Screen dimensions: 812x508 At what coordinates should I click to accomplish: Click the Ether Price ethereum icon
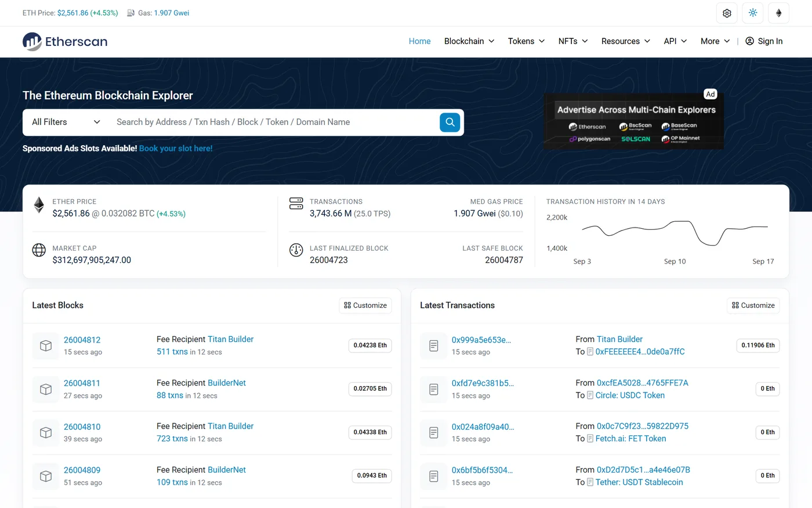click(x=39, y=205)
